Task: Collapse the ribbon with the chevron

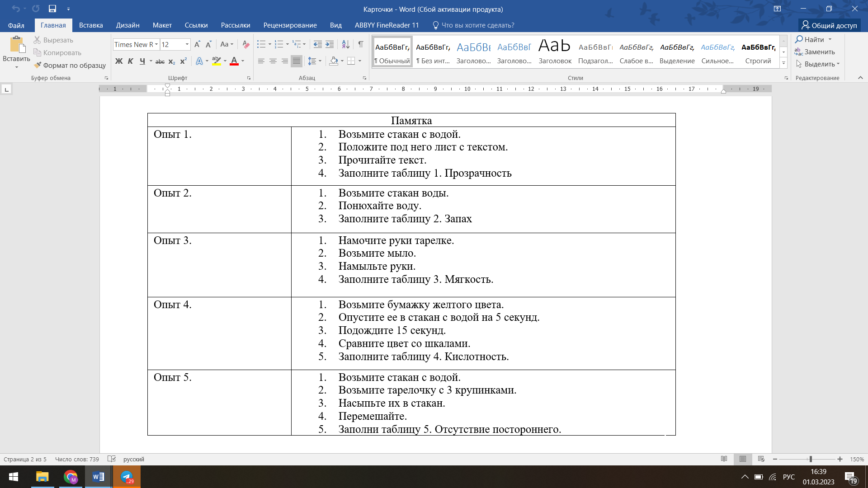Action: 860,78
